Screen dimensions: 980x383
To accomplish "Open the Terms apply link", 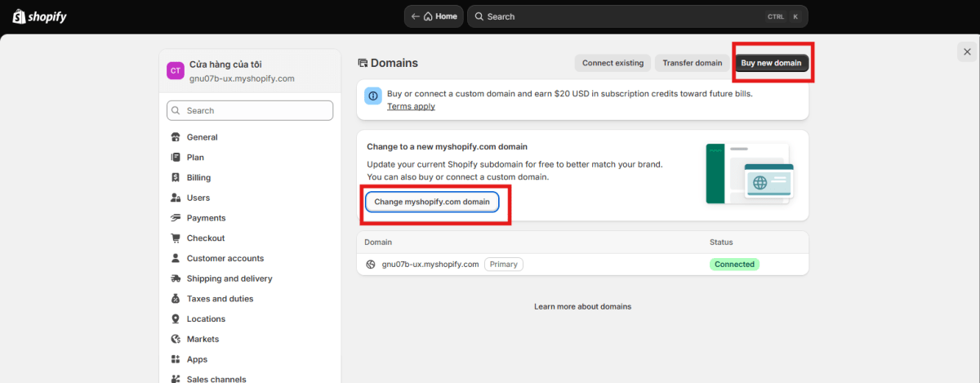I will pyautogui.click(x=411, y=106).
